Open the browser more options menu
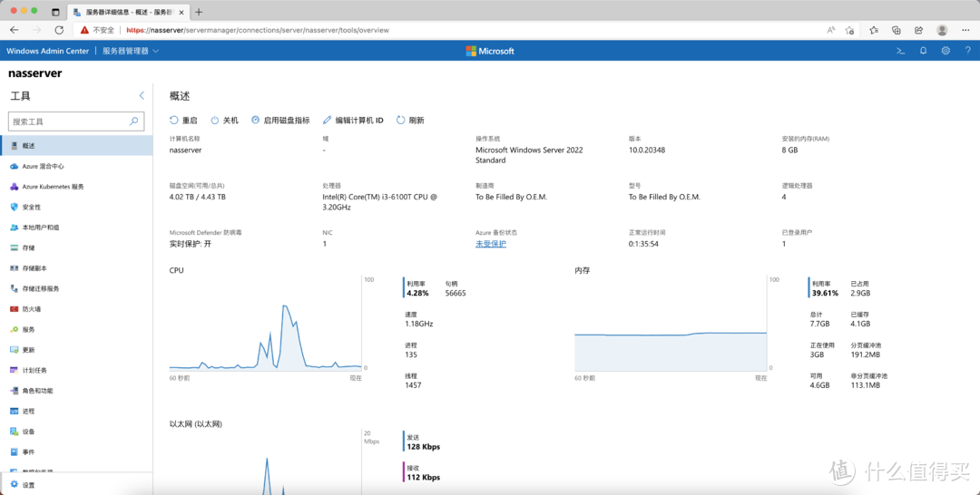The image size is (980, 495). (x=965, y=30)
